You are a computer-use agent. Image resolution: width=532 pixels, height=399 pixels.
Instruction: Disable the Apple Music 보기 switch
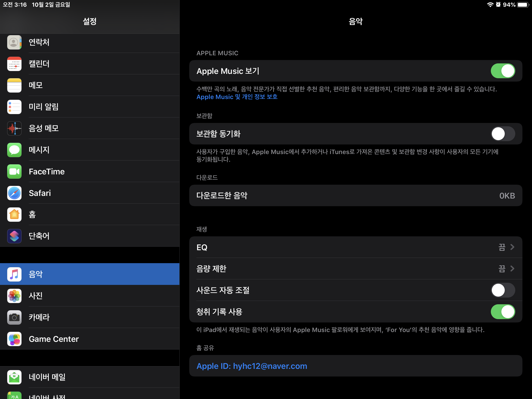pos(503,71)
